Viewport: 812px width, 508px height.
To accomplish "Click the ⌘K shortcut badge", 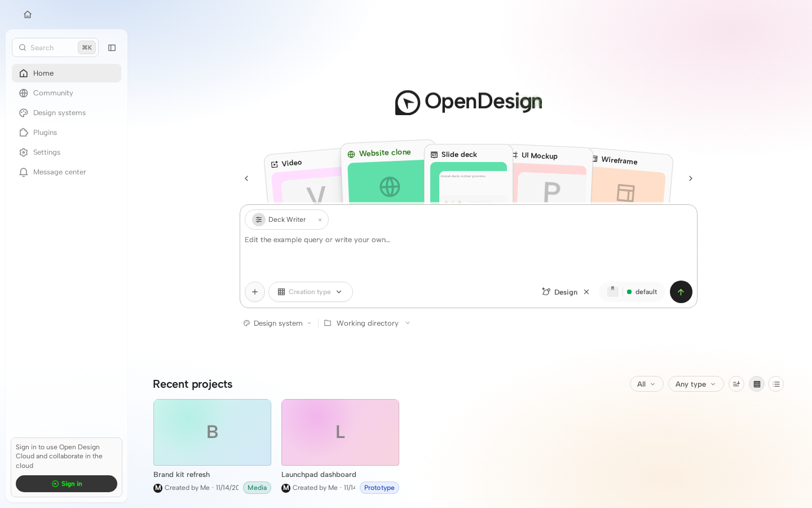I will pos(87,47).
